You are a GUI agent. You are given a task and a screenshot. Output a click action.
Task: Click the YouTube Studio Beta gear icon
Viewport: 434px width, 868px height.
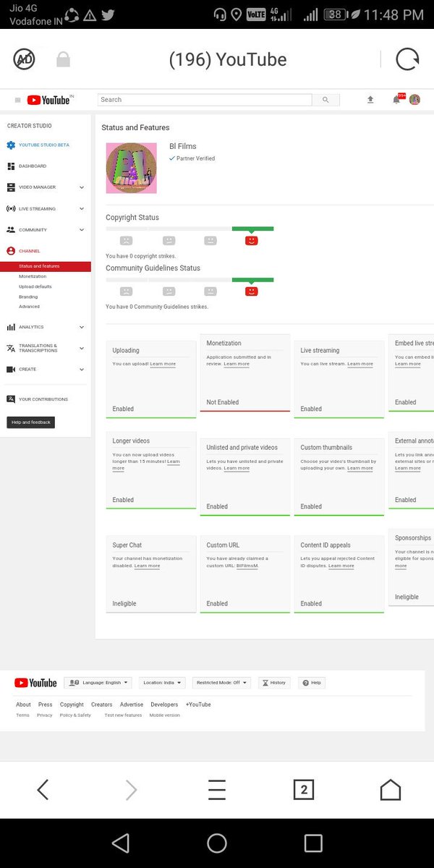pyautogui.click(x=11, y=145)
